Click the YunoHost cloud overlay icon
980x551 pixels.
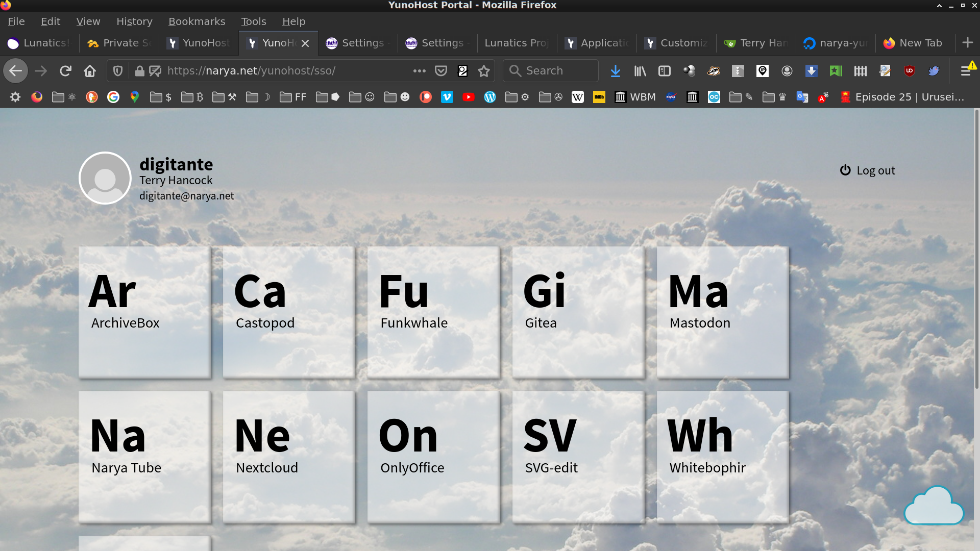point(934,506)
